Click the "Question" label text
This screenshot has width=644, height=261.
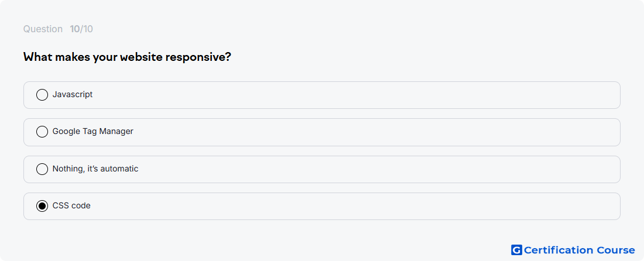coord(43,29)
